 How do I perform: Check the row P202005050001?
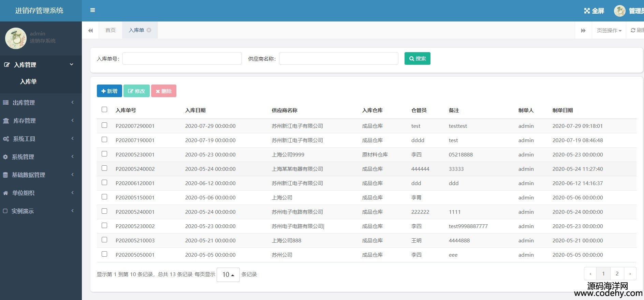pyautogui.click(x=104, y=254)
